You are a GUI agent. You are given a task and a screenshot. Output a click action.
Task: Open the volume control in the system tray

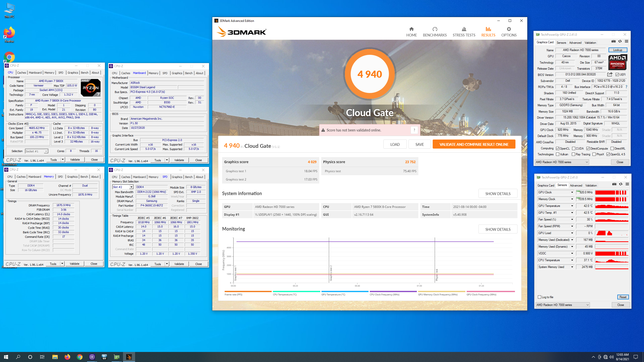tap(611, 357)
